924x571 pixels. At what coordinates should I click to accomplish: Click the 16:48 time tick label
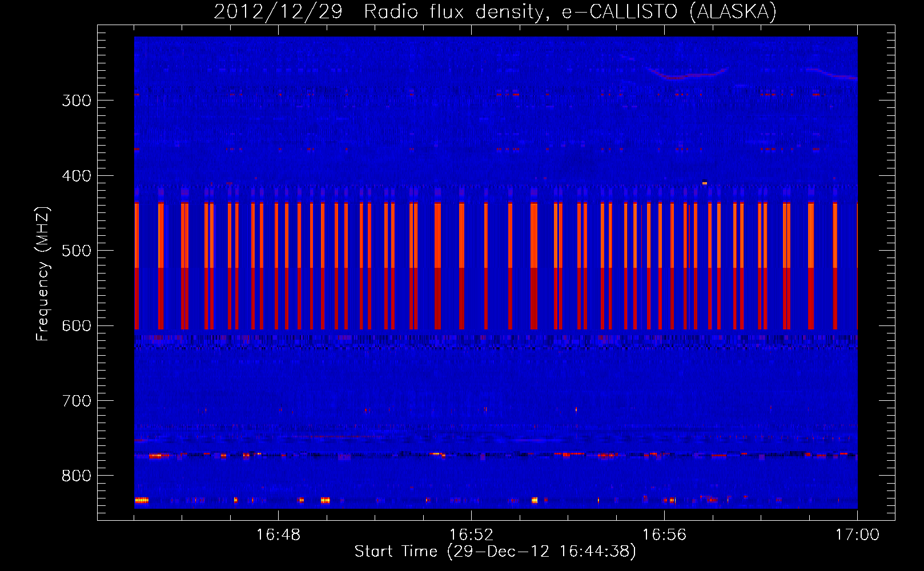(278, 535)
